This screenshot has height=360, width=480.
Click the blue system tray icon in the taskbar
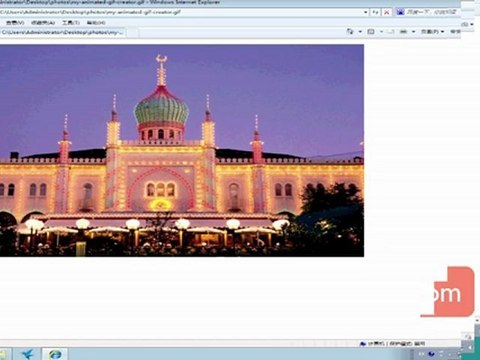(x=431, y=354)
